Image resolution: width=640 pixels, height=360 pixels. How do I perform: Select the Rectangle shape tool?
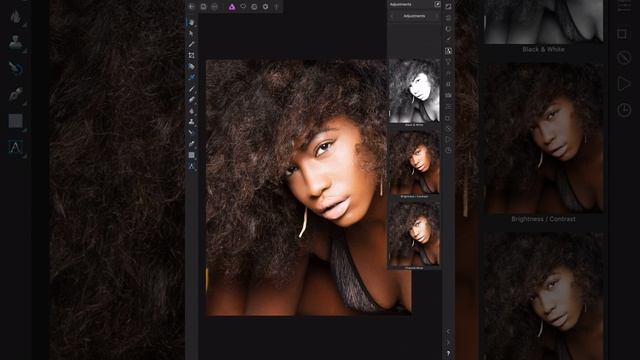191,155
